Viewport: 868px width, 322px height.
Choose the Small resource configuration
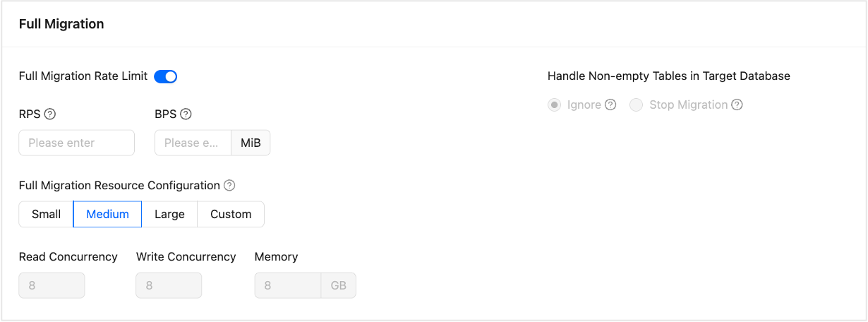47,215
